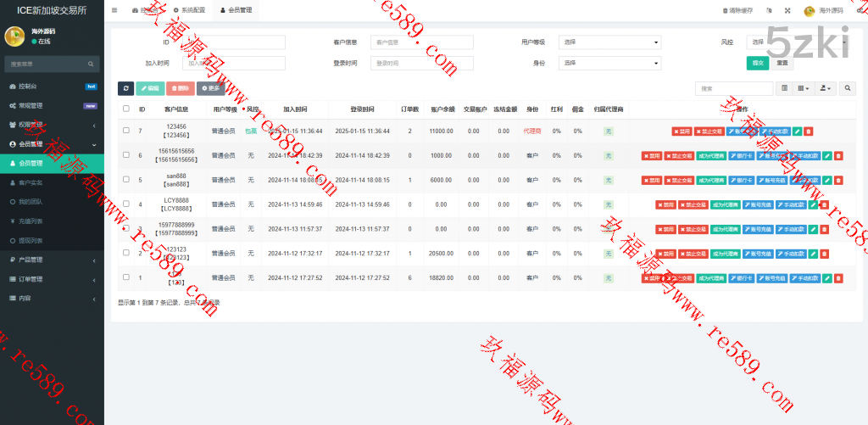Tick the checkbox for row ID 7
This screenshot has width=868, height=425.
[126, 131]
